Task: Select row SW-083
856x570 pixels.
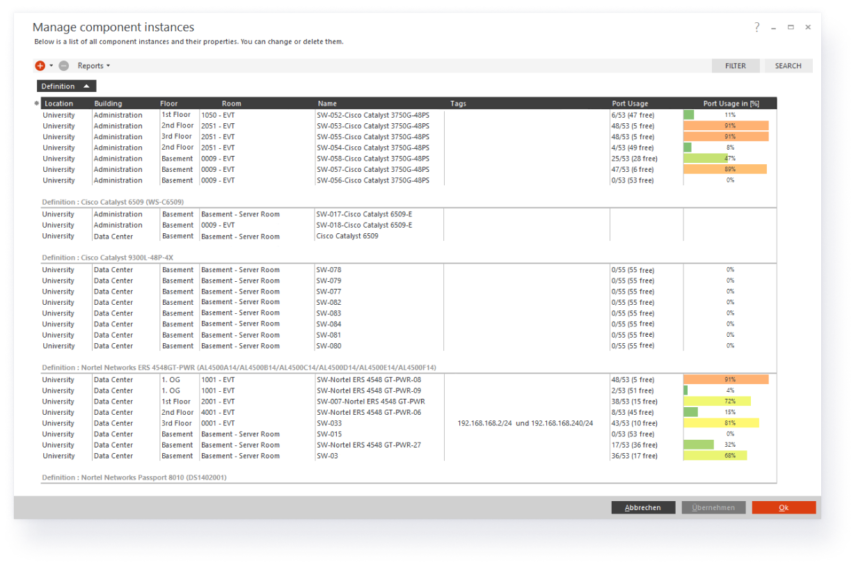Action: pyautogui.click(x=408, y=313)
